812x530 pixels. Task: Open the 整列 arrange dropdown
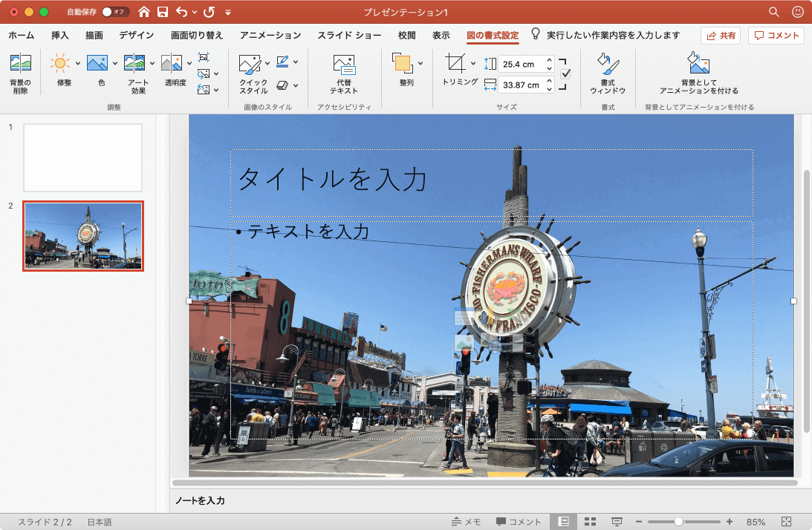point(420,63)
